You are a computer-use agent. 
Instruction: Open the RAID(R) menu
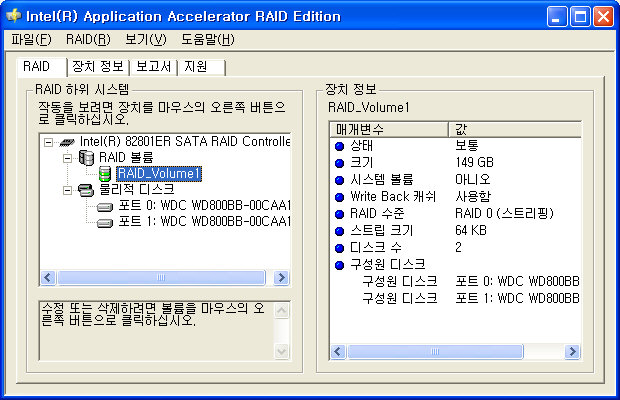pos(88,40)
